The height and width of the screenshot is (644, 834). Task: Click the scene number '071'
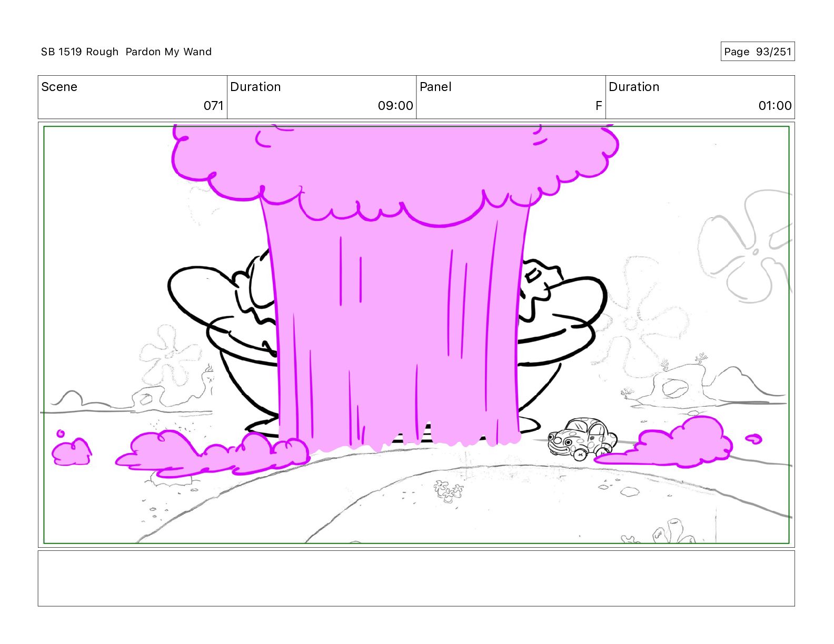click(x=213, y=106)
